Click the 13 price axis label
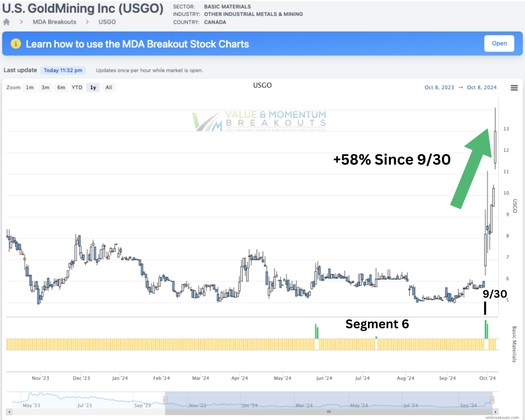The height and width of the screenshot is (420, 525). [506, 129]
